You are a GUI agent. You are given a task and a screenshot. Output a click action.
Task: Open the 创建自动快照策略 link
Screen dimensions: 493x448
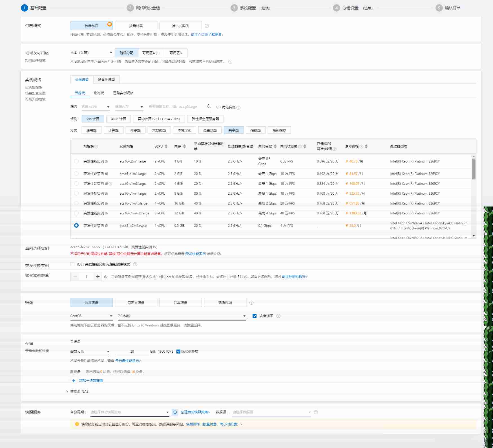[x=195, y=412]
